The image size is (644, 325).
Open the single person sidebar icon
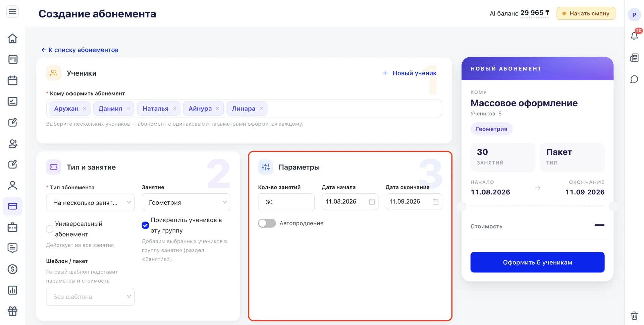pos(12,185)
